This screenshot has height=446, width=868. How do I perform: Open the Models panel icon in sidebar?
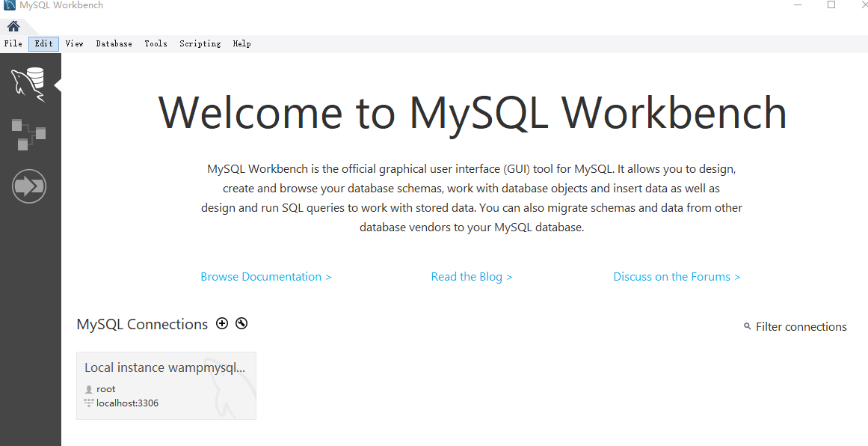pos(29,135)
